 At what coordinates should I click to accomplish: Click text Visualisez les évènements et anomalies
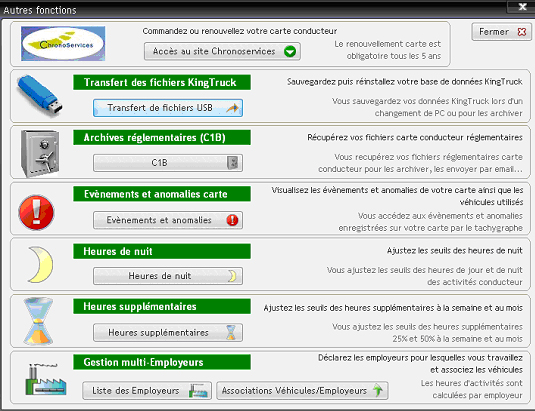pyautogui.click(x=397, y=196)
